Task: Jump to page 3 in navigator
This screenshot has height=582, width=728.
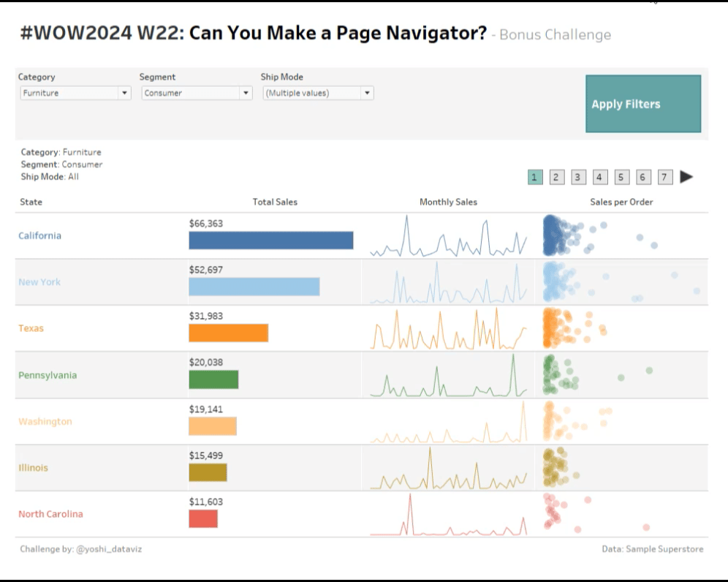Action: 578,177
